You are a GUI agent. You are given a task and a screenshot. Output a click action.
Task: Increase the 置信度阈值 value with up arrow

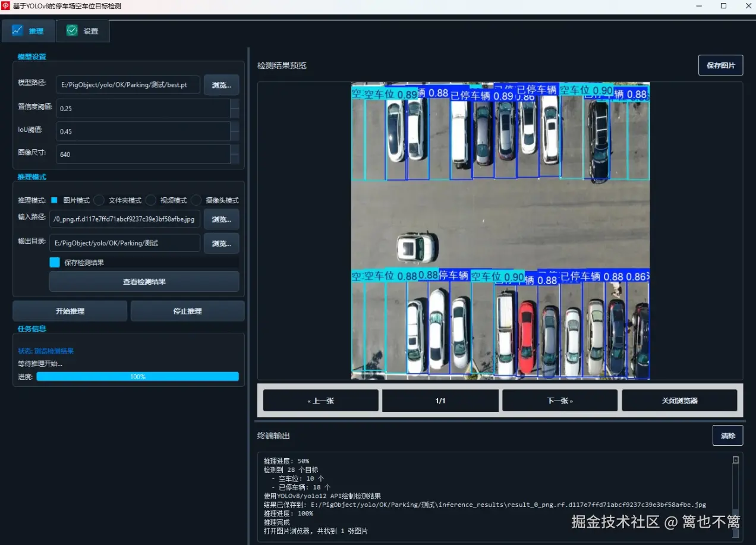pyautogui.click(x=235, y=103)
